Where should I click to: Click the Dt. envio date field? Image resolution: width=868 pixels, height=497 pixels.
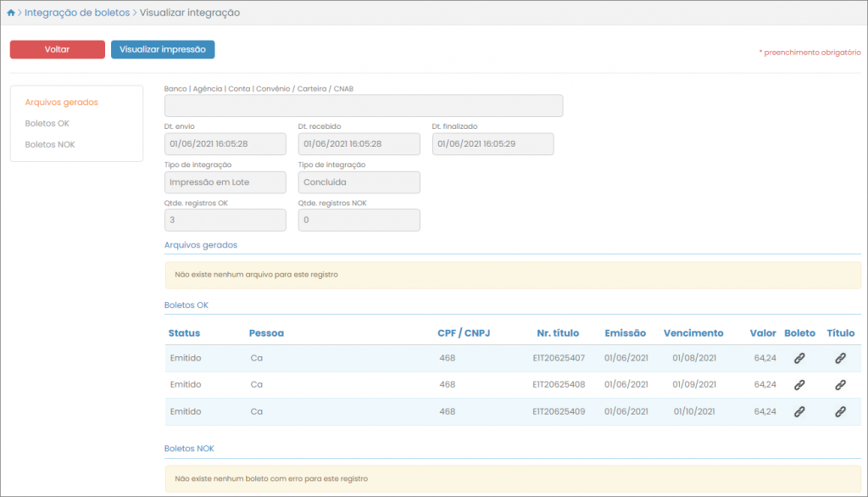(x=225, y=144)
